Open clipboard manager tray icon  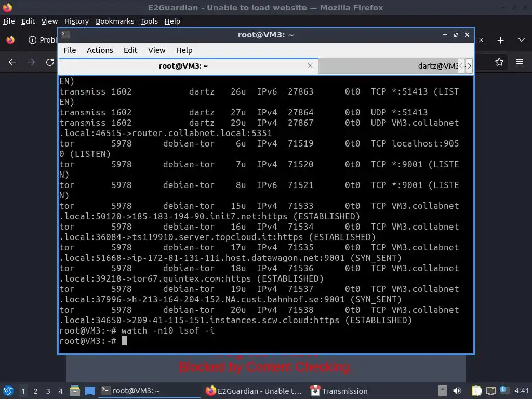point(477,391)
